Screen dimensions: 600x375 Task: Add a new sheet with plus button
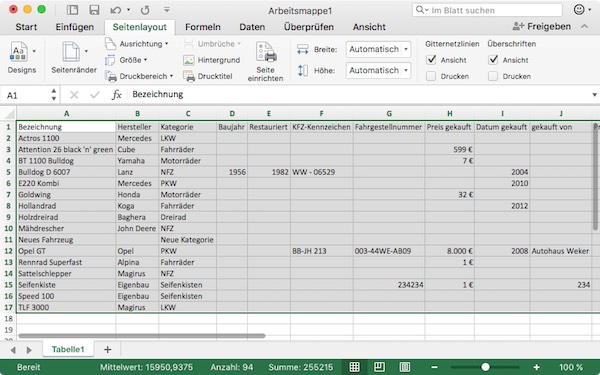pos(108,349)
